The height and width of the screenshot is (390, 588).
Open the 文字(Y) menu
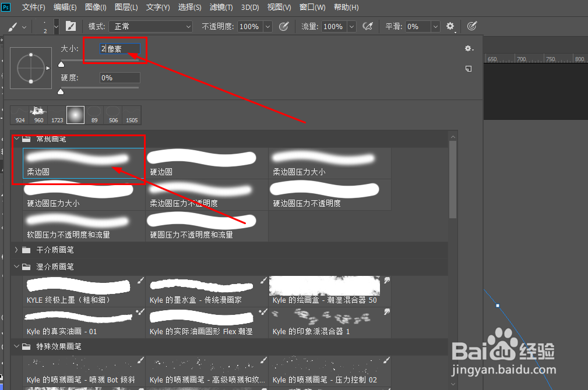pyautogui.click(x=158, y=7)
